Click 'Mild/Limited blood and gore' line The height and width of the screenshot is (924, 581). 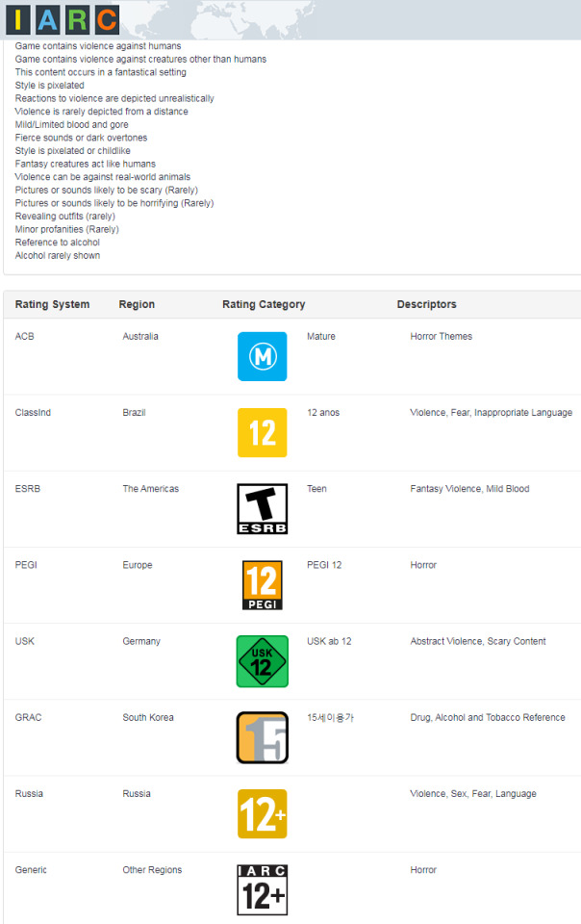coord(71,124)
